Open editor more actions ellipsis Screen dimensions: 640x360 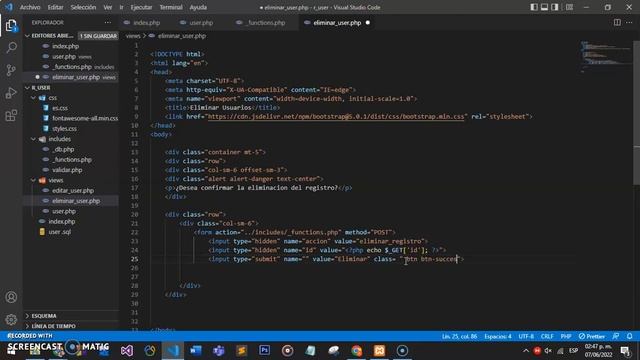pos(629,22)
